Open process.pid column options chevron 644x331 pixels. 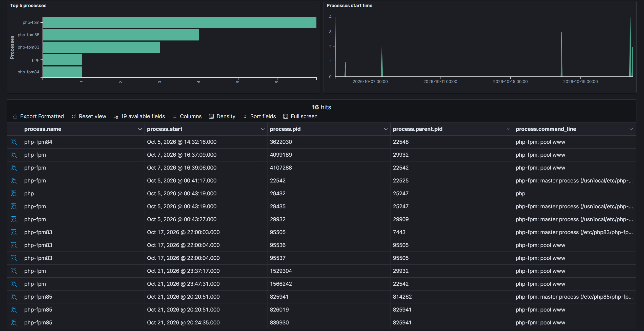click(x=386, y=129)
